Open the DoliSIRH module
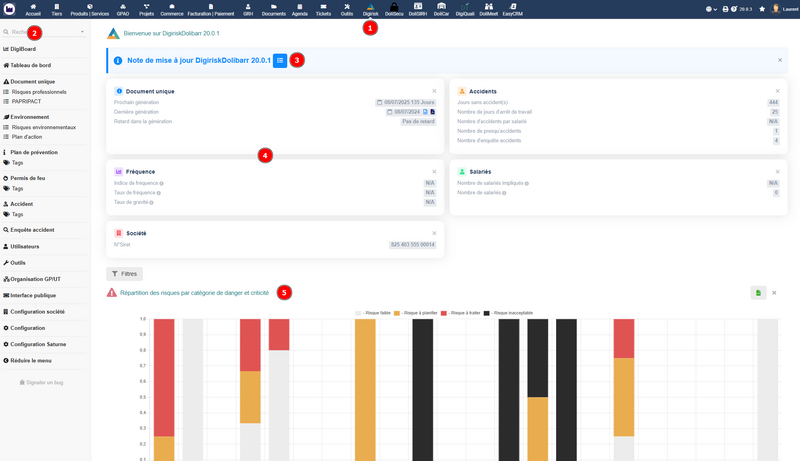Viewport: 800px width, 461px height. [418, 9]
